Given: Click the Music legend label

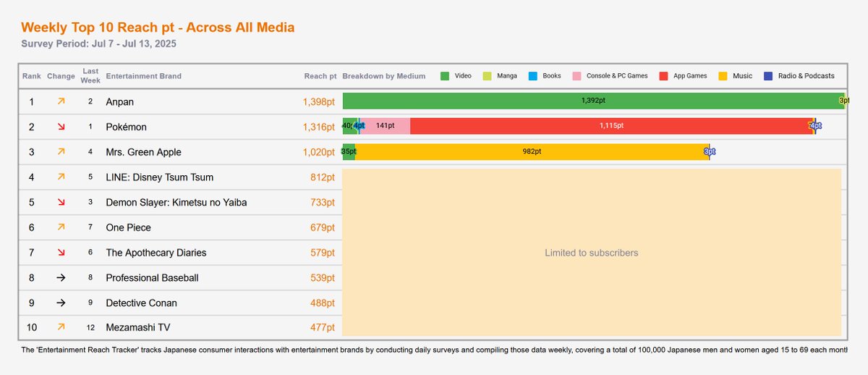Looking at the screenshot, I should [x=742, y=76].
